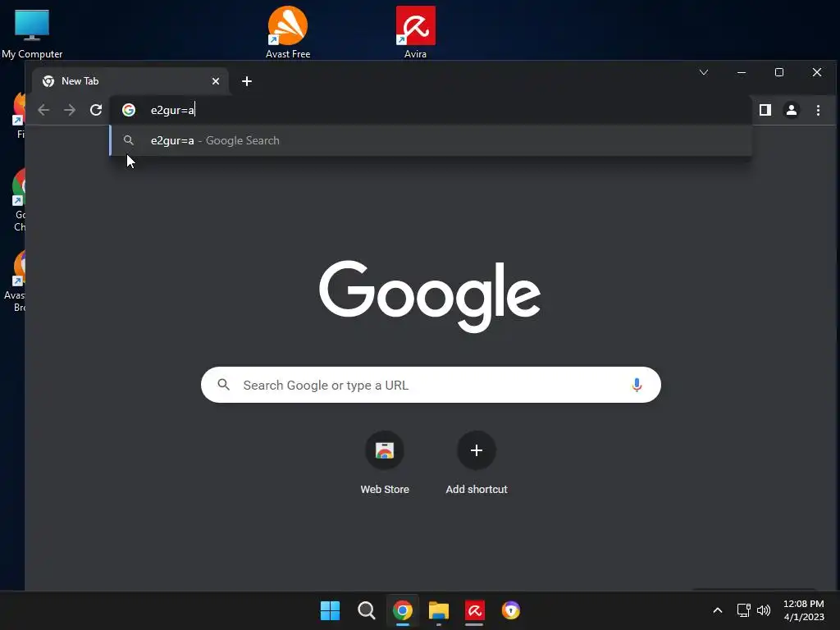Click the magnifier icon in the suggestion row
This screenshot has height=630, width=840.
point(129,140)
